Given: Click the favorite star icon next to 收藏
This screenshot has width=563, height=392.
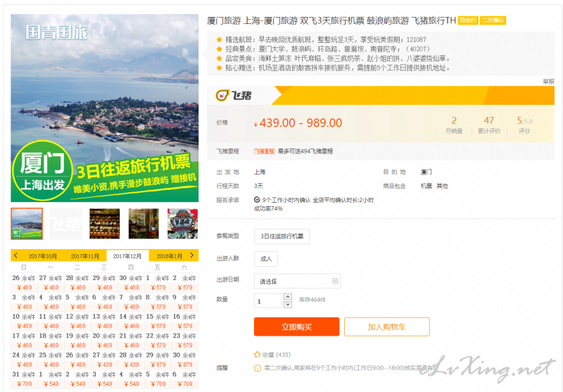Looking at the screenshot, I should click(x=257, y=355).
